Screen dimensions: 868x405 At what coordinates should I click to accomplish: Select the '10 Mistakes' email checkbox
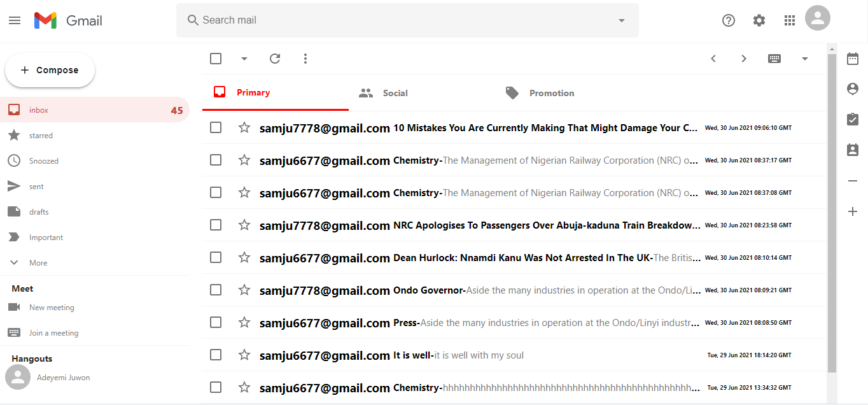(x=216, y=127)
